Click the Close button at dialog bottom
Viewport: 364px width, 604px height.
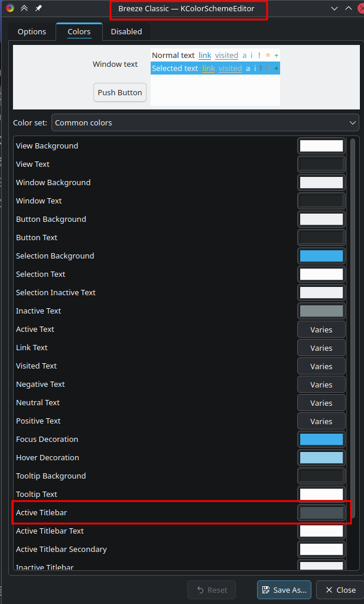pos(340,590)
